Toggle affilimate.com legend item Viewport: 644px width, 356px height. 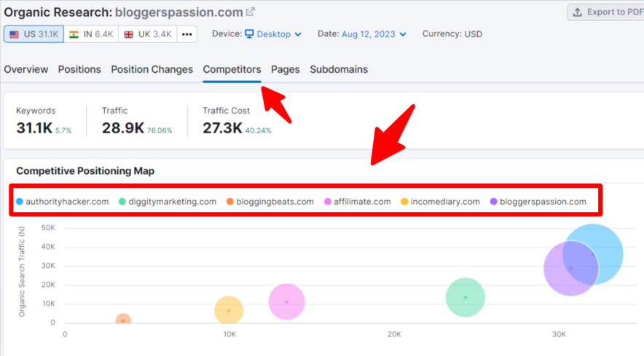[x=357, y=202]
